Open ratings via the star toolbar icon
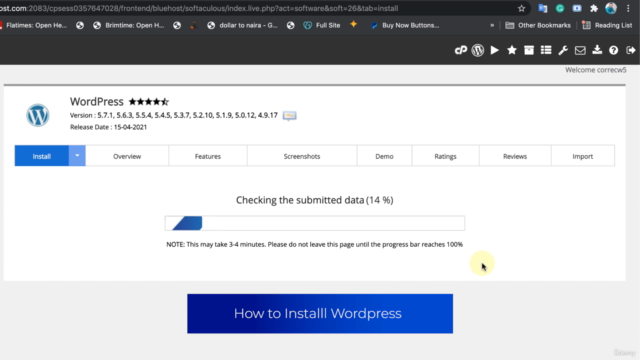The width and height of the screenshot is (640, 360). click(511, 50)
